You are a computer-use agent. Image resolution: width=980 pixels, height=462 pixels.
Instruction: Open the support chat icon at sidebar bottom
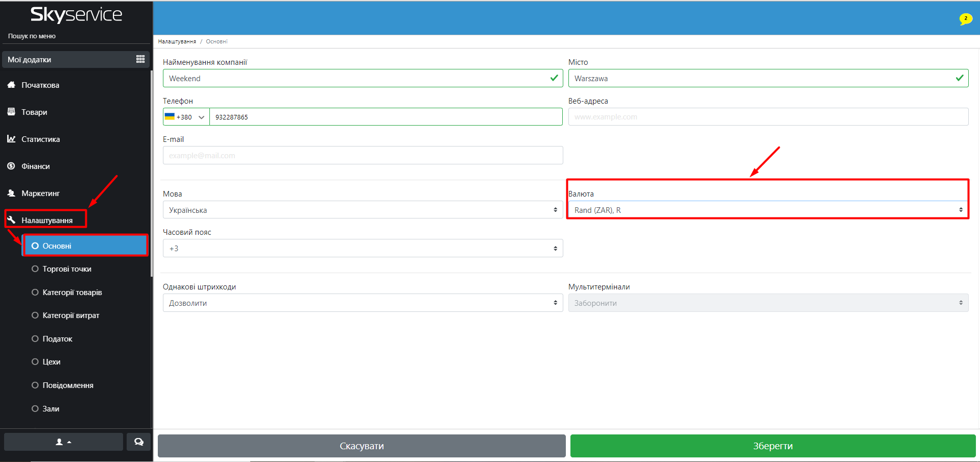138,442
